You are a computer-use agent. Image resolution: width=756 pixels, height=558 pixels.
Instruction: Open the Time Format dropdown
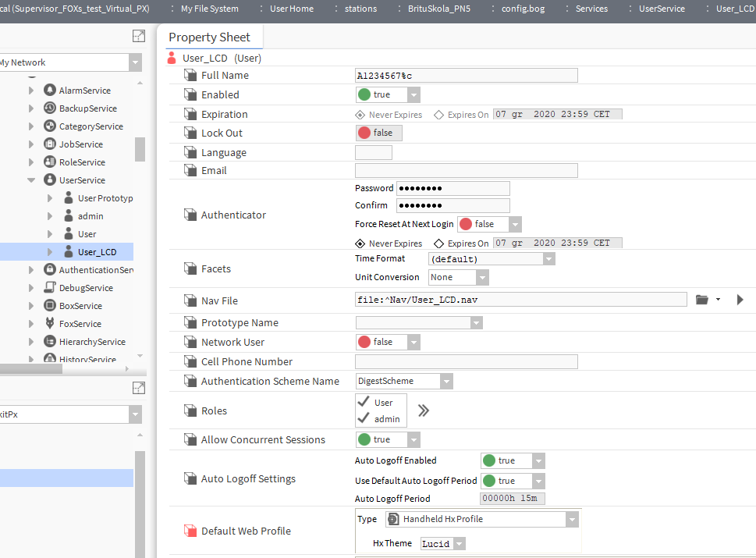548,259
